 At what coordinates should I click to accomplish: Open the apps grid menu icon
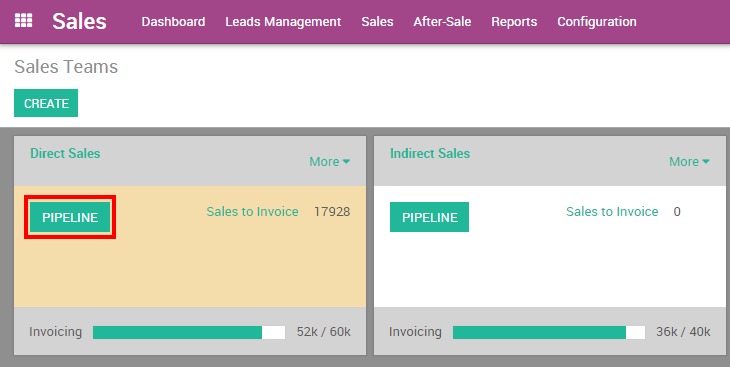pyautogui.click(x=23, y=21)
